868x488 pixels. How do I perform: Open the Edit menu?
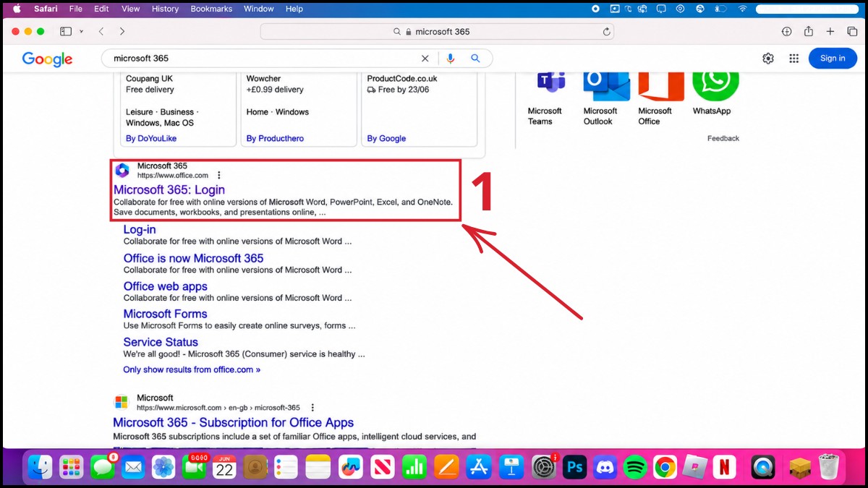101,9
